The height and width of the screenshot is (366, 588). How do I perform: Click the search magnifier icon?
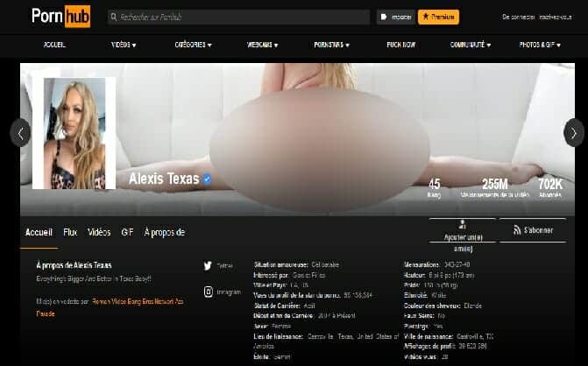click(x=114, y=17)
